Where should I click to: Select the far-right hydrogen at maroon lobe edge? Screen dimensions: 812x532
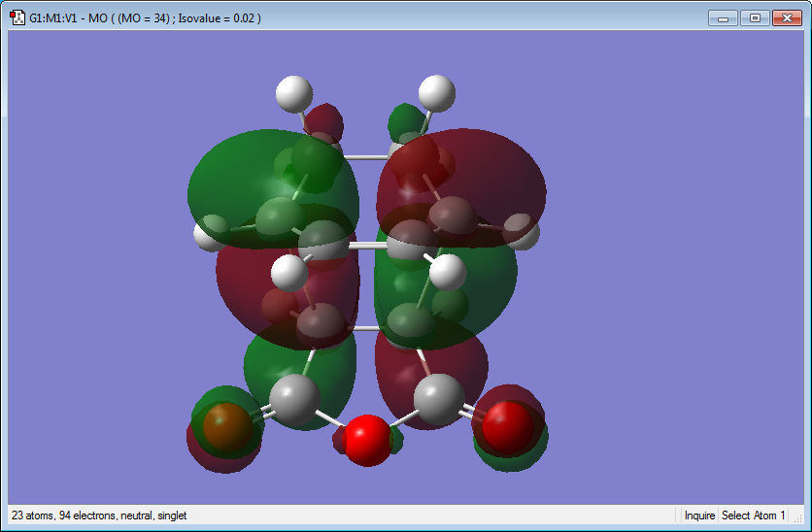[x=522, y=232]
